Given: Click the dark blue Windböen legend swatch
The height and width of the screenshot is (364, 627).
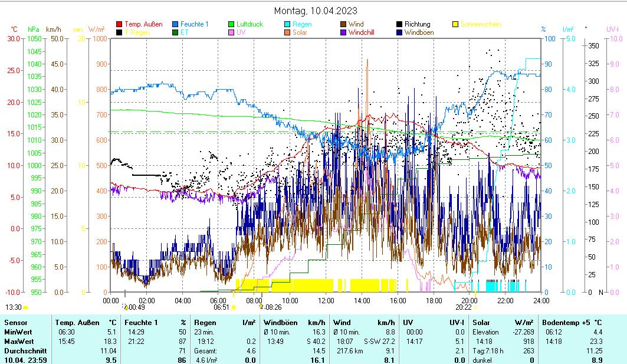Looking at the screenshot, I should tap(400, 32).
